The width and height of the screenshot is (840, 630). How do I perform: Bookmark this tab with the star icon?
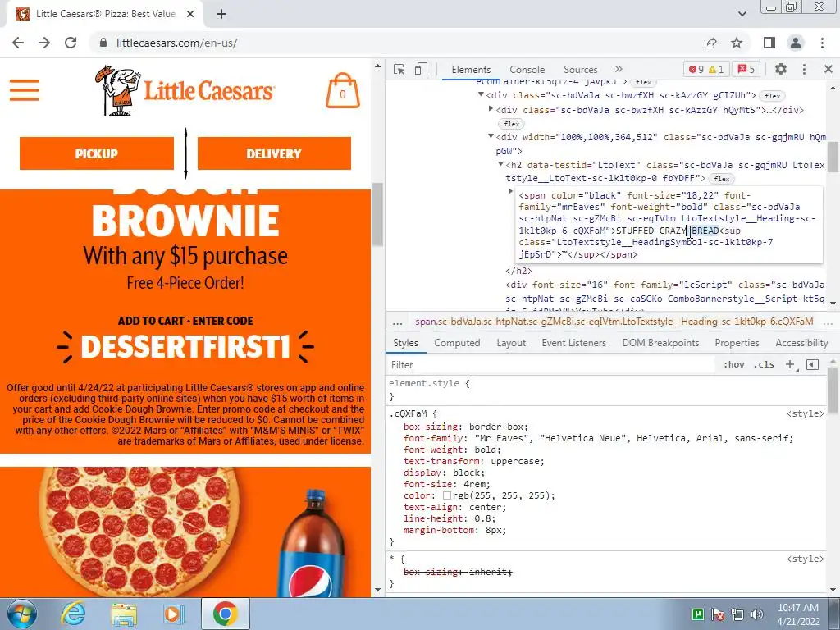(x=737, y=43)
